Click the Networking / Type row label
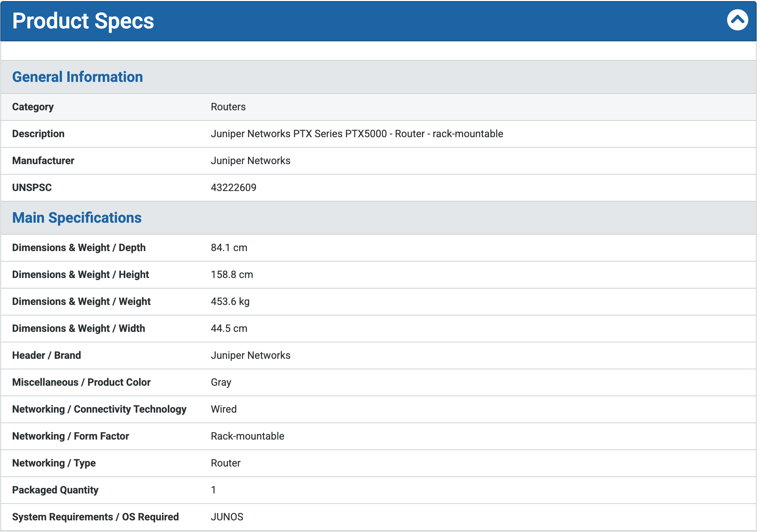Viewport: 761px width, 532px height. 54,463
